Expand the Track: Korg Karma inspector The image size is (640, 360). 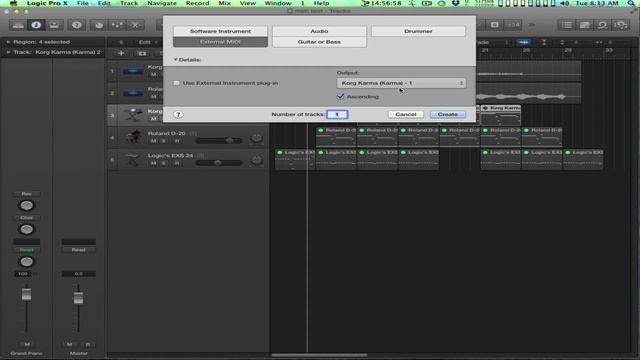(8, 52)
